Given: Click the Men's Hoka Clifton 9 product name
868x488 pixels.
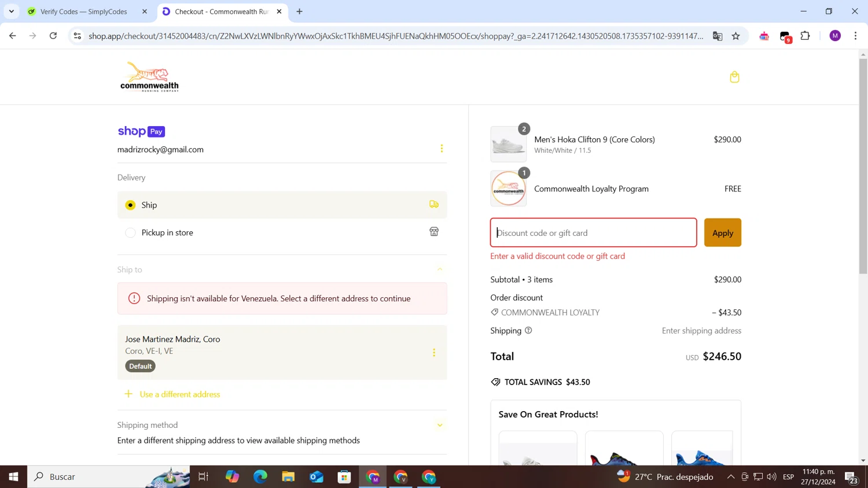Looking at the screenshot, I should [x=594, y=139].
